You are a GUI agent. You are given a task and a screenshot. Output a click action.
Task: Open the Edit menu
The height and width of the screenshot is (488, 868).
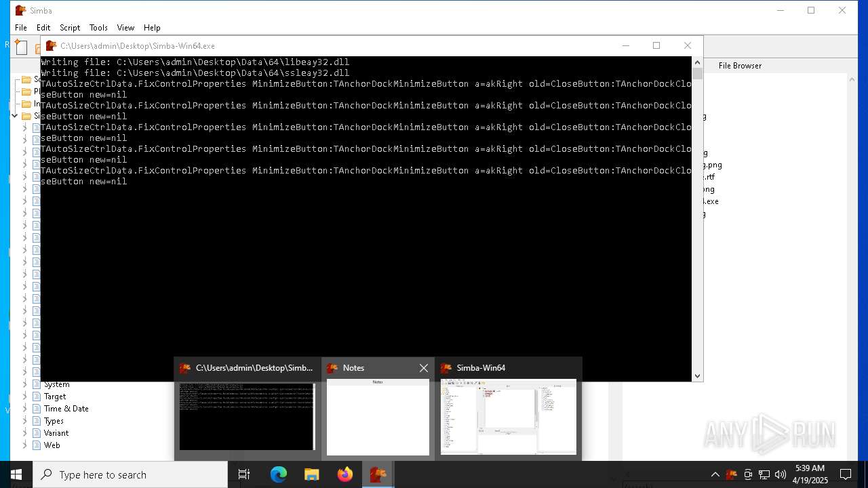coord(43,28)
